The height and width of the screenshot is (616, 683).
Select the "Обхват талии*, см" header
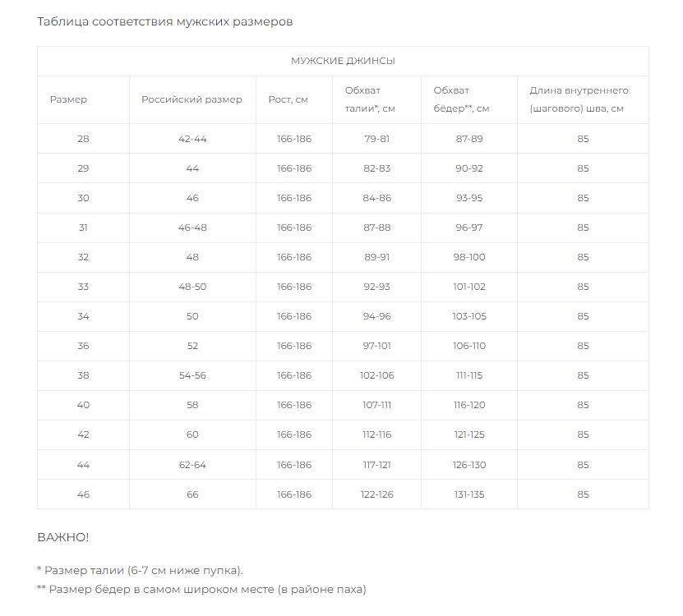click(x=369, y=99)
